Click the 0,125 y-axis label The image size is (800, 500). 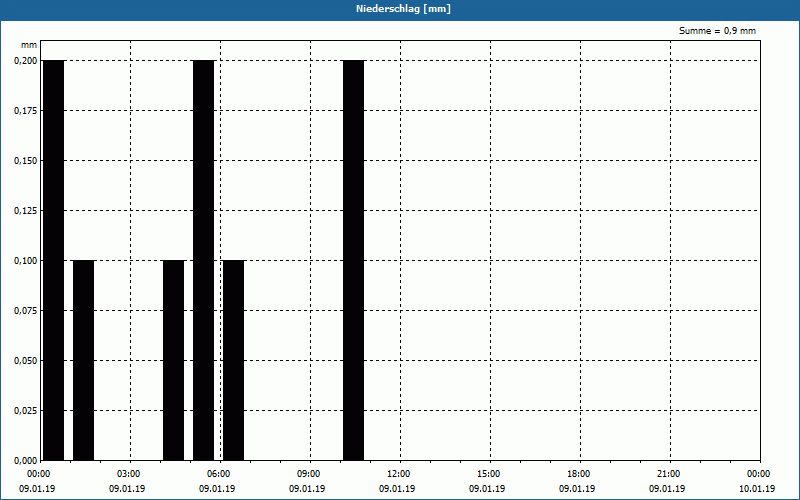pos(26,211)
